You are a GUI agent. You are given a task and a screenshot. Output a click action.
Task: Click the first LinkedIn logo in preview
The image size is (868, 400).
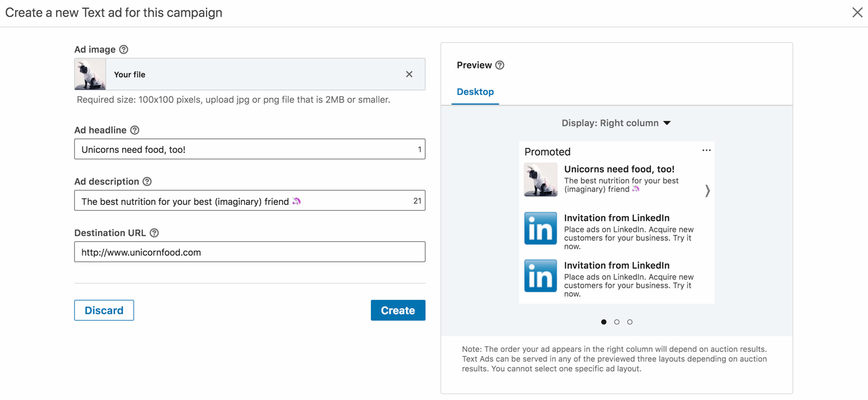(x=540, y=228)
